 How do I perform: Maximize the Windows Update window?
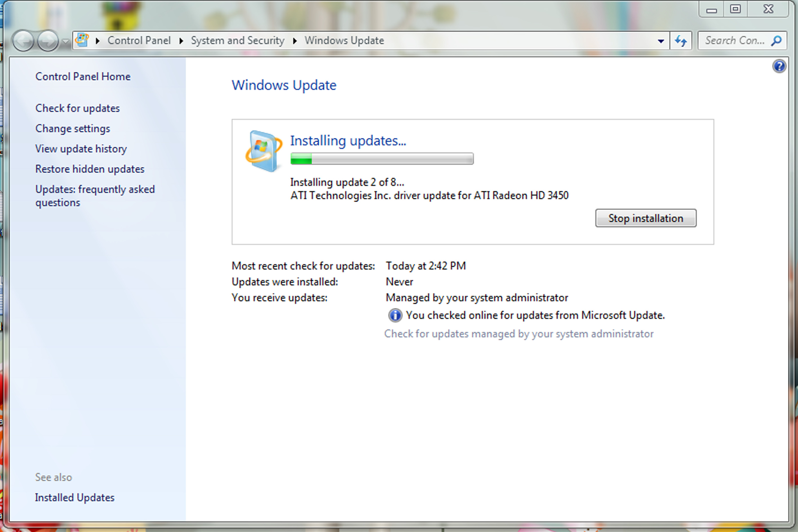coord(735,9)
